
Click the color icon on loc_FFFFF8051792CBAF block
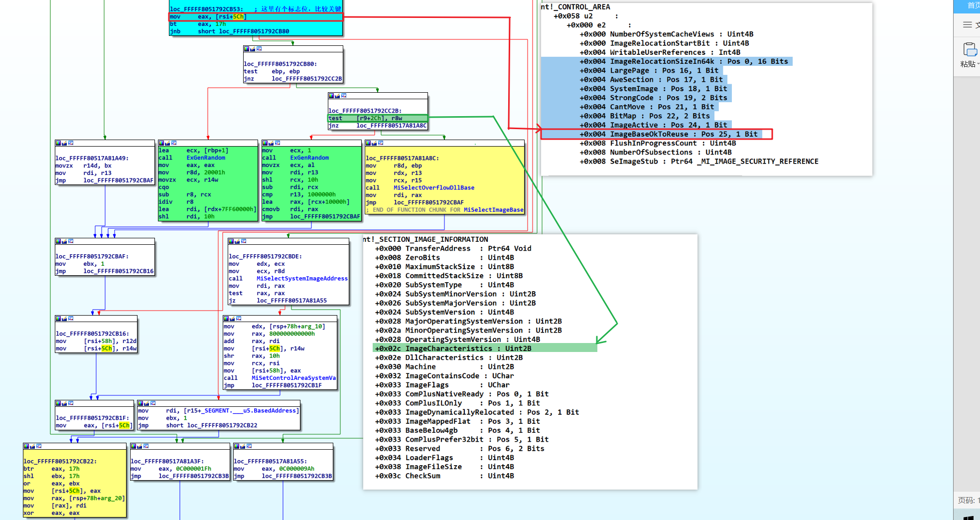pos(58,241)
